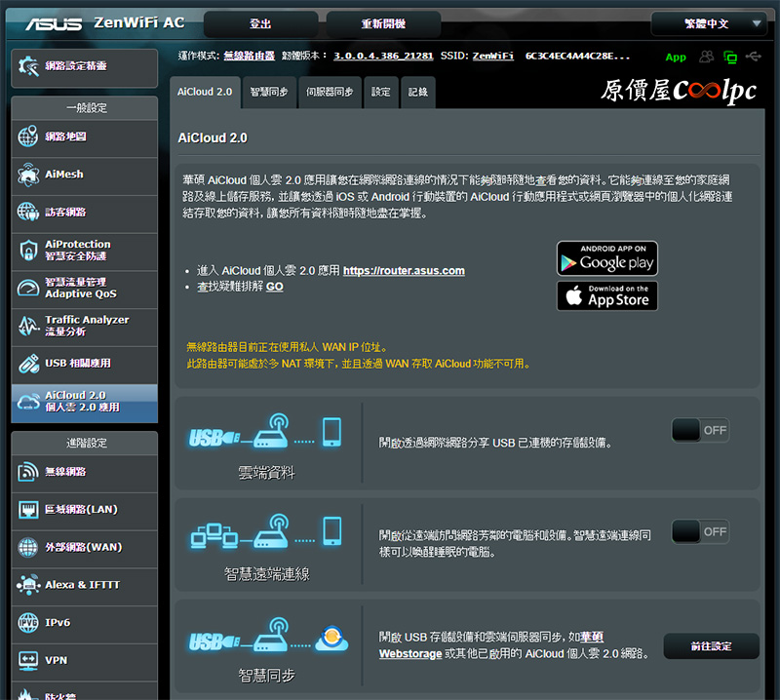The height and width of the screenshot is (700, 780).
Task: Click the guest users status icon
Action: click(706, 57)
